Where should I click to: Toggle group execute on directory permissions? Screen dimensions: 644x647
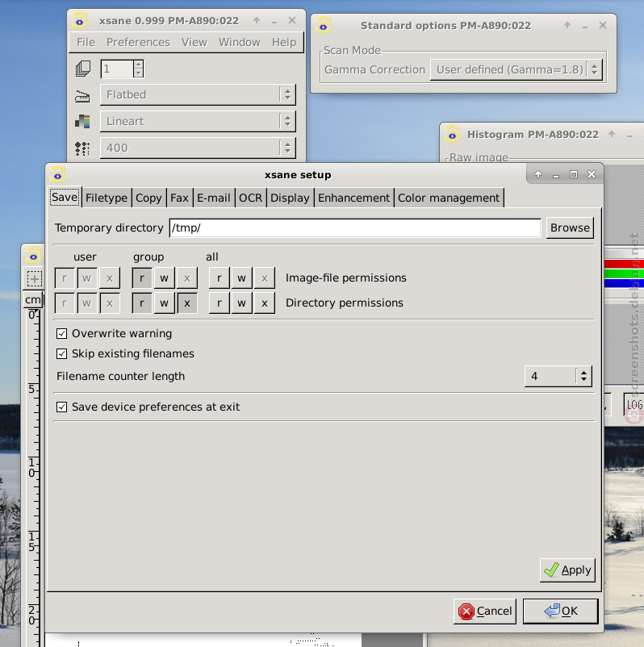coord(187,303)
